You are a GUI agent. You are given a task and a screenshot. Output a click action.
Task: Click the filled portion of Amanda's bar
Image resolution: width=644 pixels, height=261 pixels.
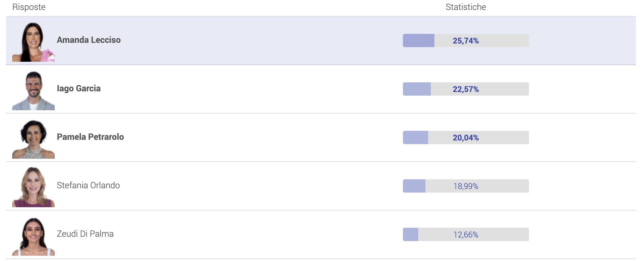coord(419,41)
